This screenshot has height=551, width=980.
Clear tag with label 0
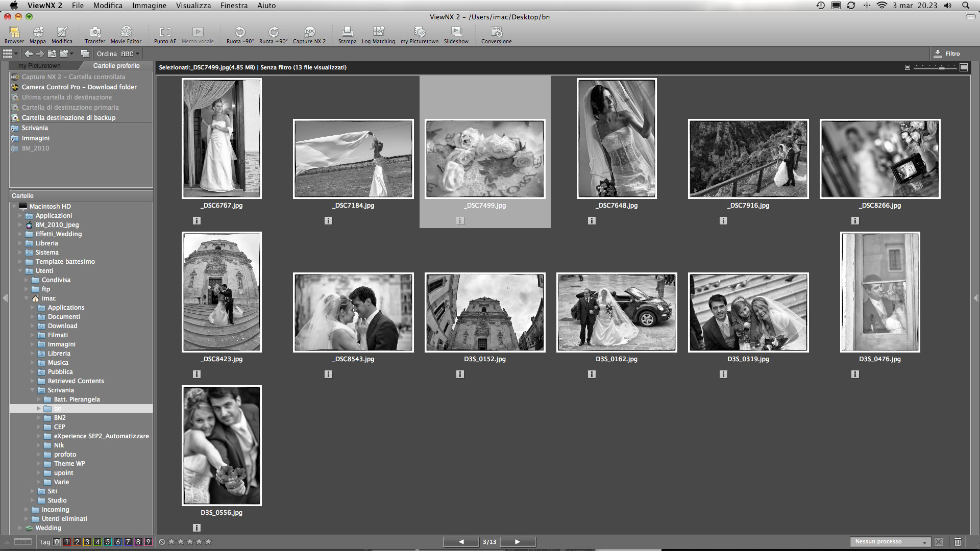coord(57,542)
